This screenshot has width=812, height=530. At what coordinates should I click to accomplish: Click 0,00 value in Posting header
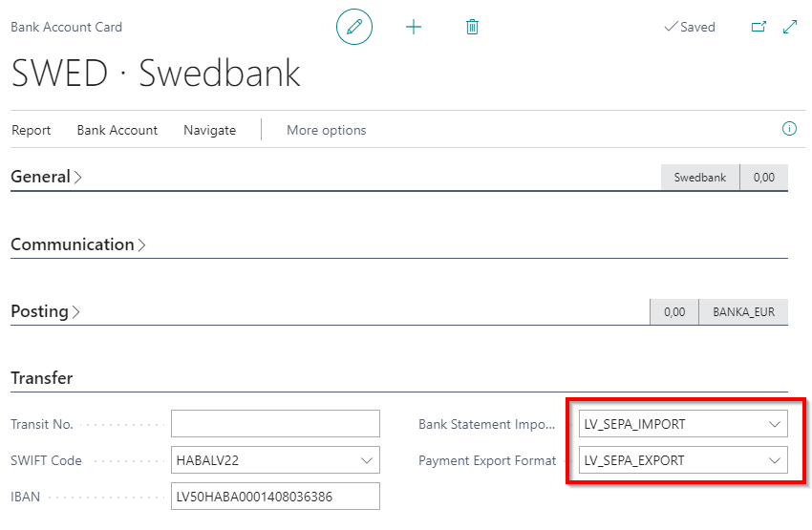674,312
